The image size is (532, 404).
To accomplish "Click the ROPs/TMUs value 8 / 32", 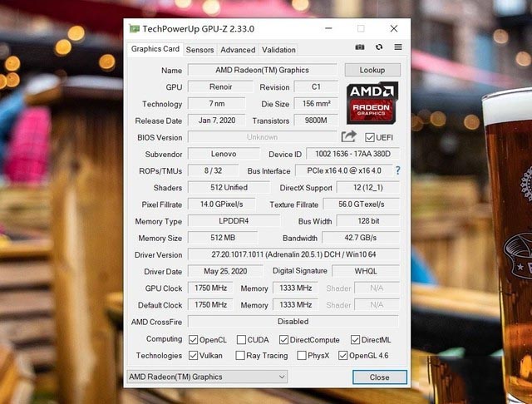I will coord(213,170).
